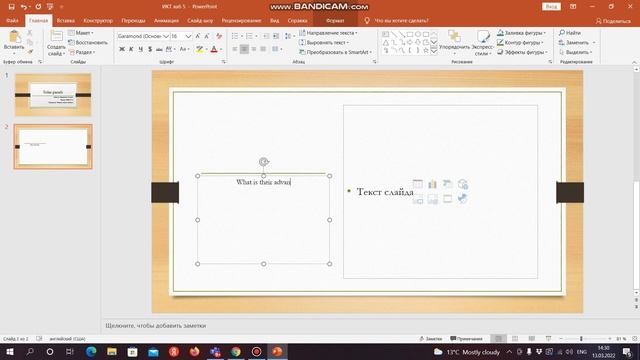Switch to the Format (Формат) tab

coord(335,20)
